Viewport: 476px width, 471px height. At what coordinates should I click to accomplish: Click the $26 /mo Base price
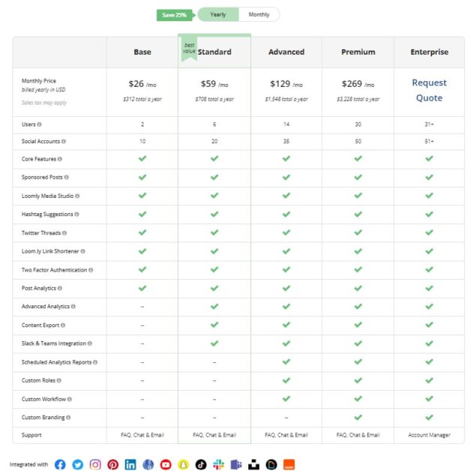[x=142, y=84]
